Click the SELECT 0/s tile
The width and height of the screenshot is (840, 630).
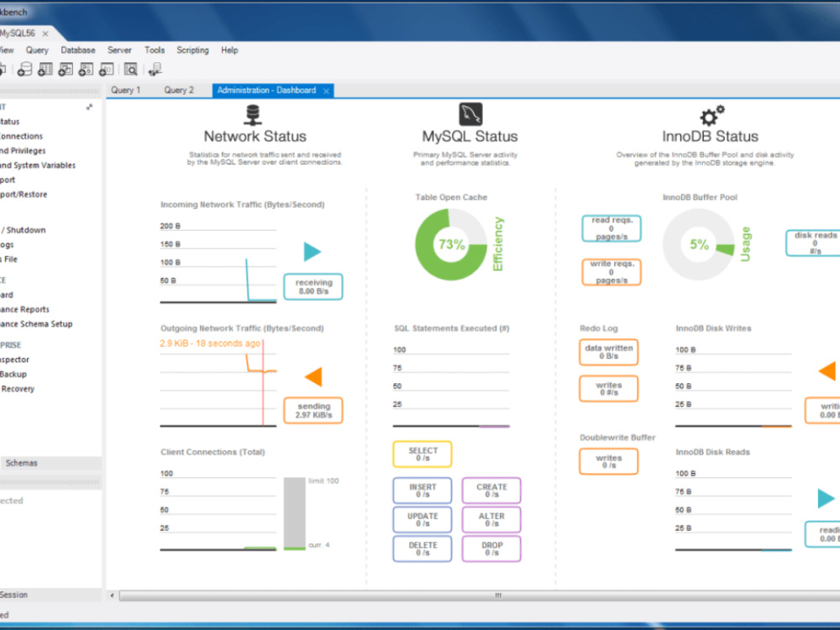pos(423,454)
